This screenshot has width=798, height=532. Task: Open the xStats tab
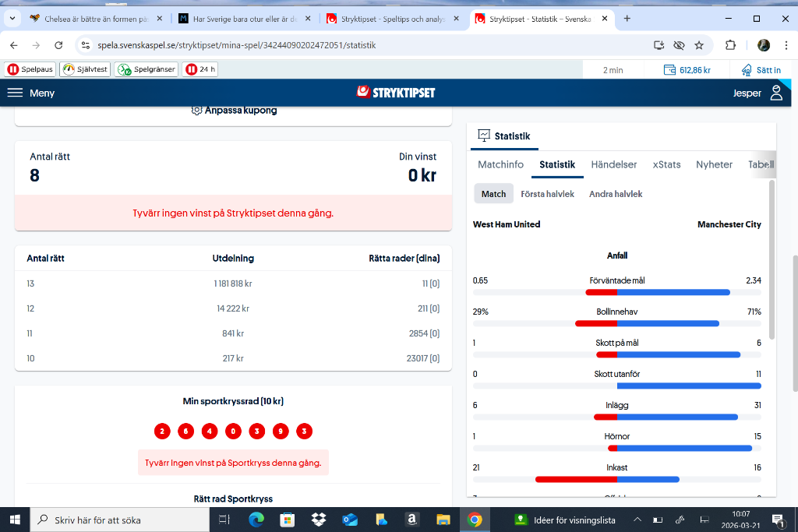coord(666,164)
